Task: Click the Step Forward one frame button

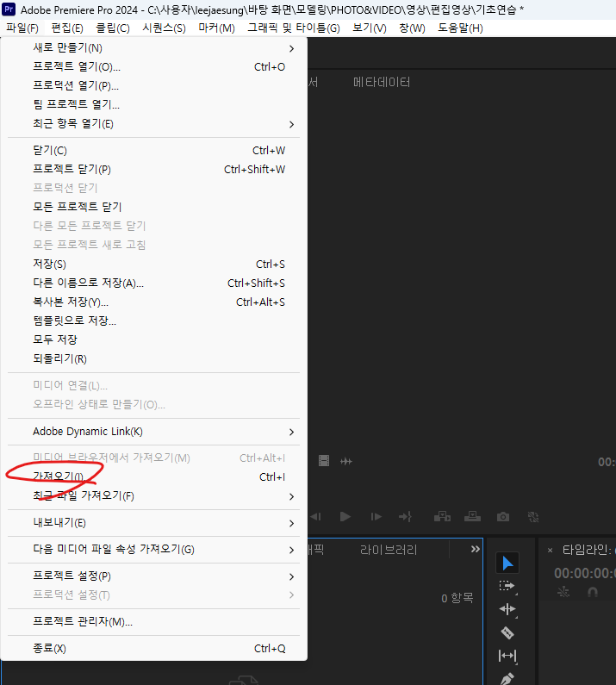Action: coord(376,517)
